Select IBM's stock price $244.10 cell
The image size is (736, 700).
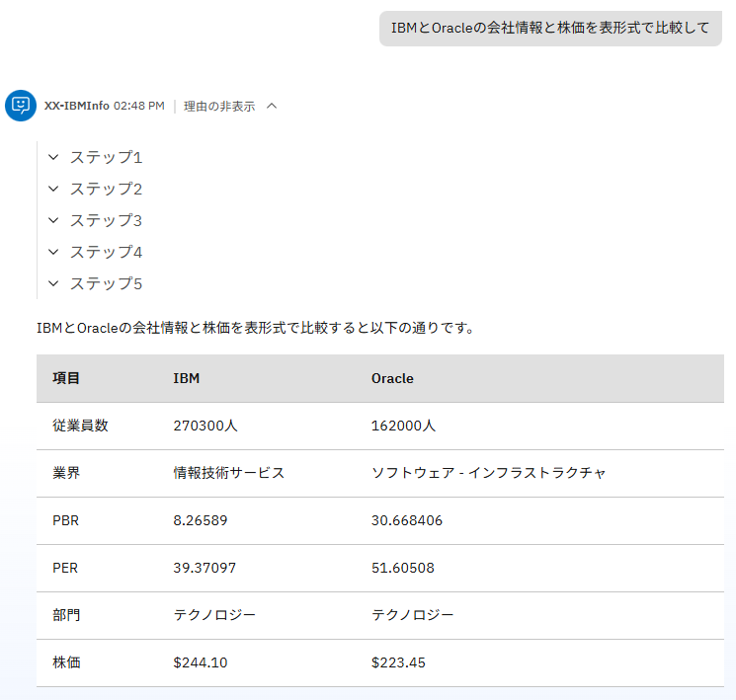click(200, 662)
